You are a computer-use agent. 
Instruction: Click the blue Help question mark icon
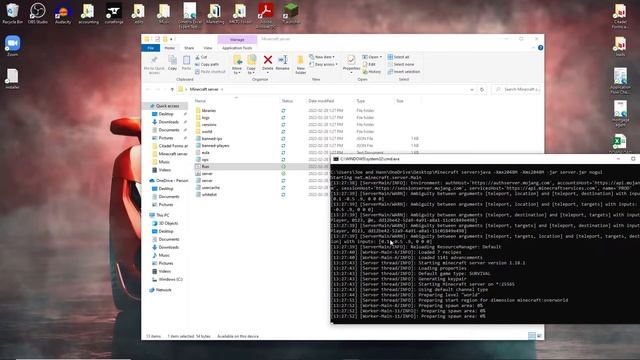click(x=540, y=48)
